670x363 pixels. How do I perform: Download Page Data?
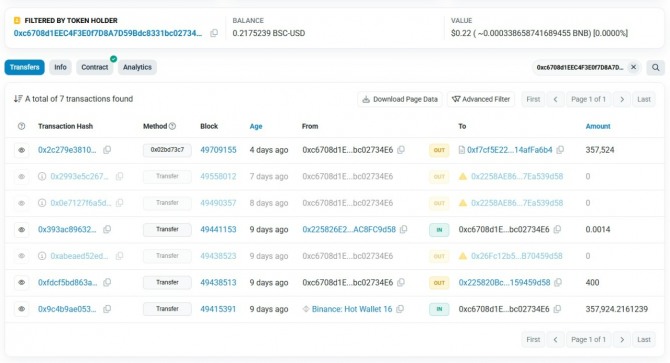tap(400, 99)
